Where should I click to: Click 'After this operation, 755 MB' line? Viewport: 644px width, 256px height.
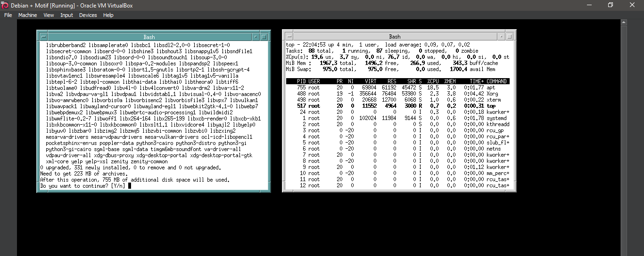(135, 180)
